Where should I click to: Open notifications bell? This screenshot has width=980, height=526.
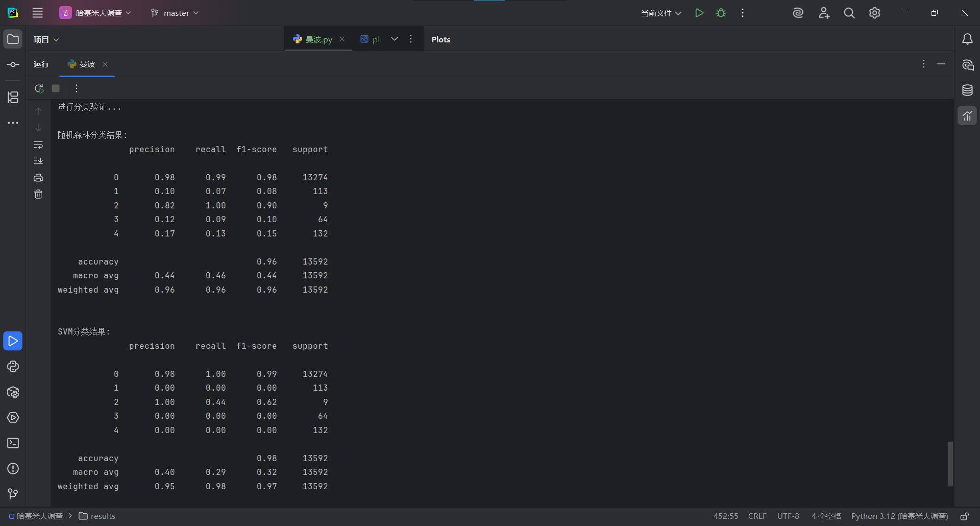967,39
